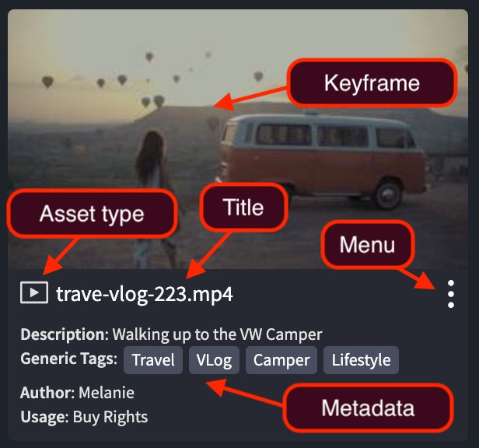This screenshot has width=479, height=448.
Task: Click the Keyframe annotation label
Action: [x=372, y=82]
